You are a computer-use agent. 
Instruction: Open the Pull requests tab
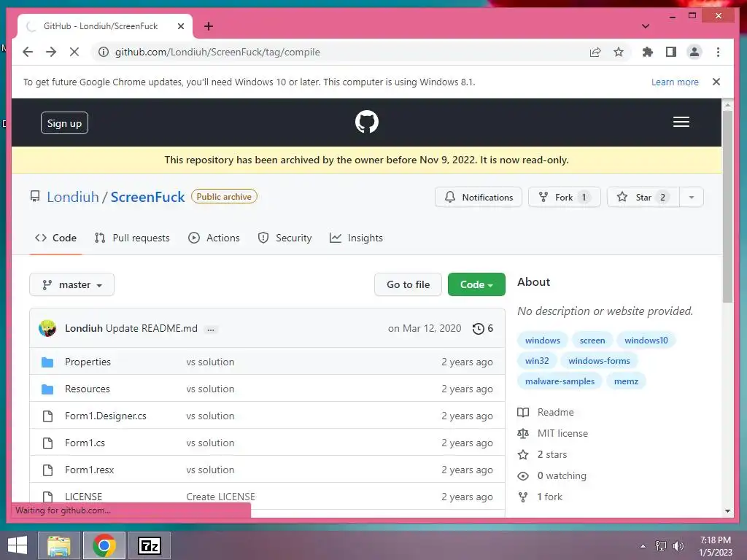[x=132, y=238]
